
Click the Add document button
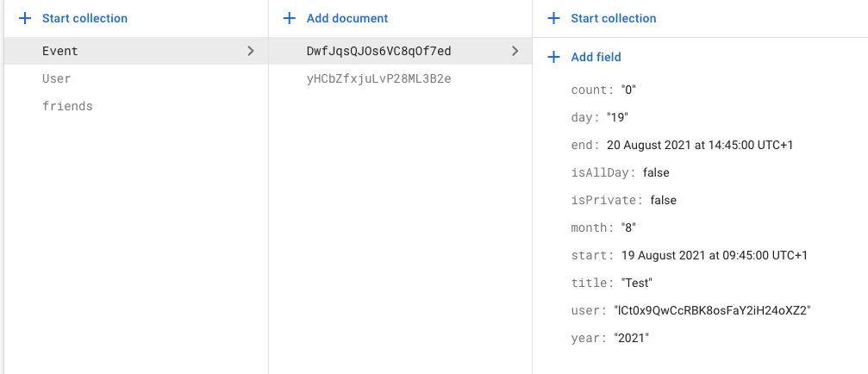[x=347, y=18]
